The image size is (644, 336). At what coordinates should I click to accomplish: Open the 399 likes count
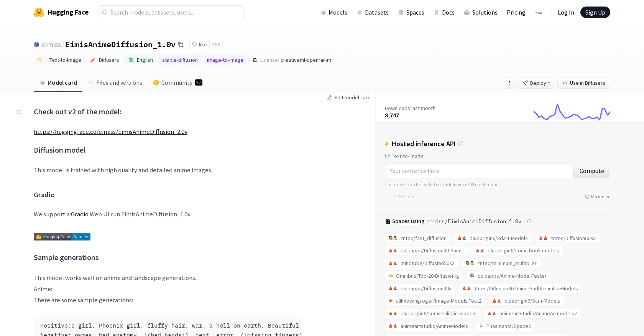coord(216,44)
